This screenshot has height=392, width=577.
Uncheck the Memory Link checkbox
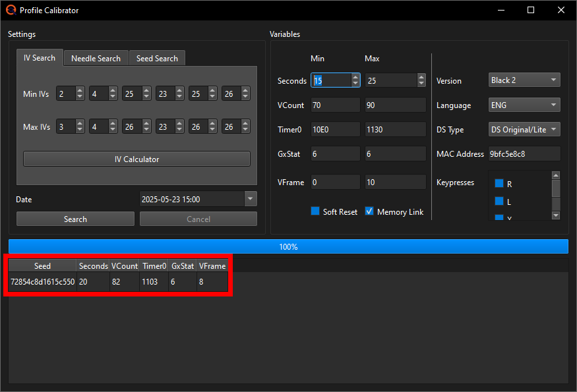click(369, 211)
